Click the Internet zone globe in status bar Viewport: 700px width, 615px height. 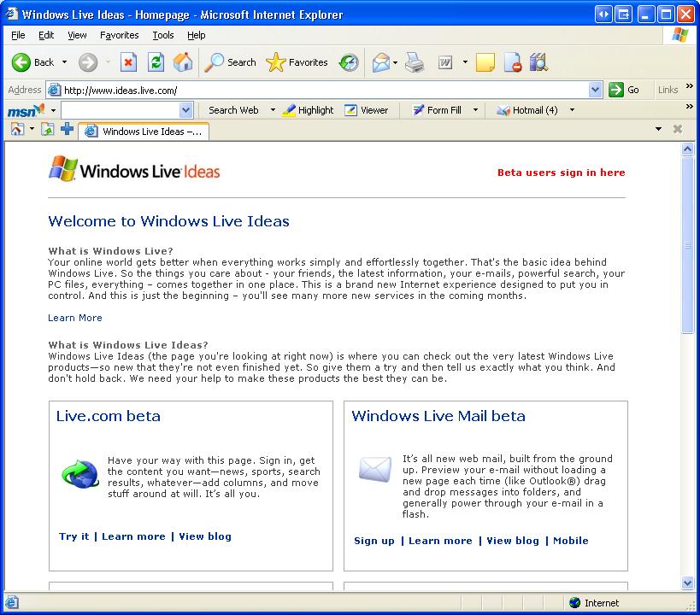(574, 603)
